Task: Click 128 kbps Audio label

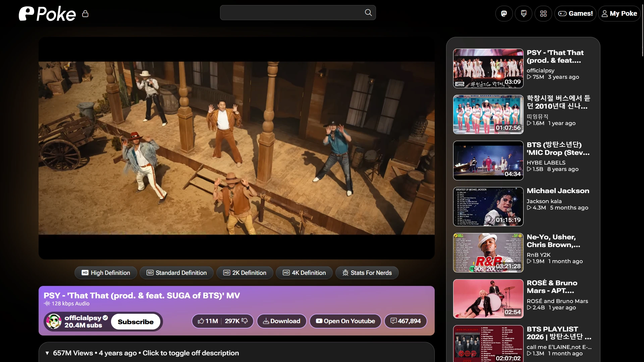Action: 70,304
